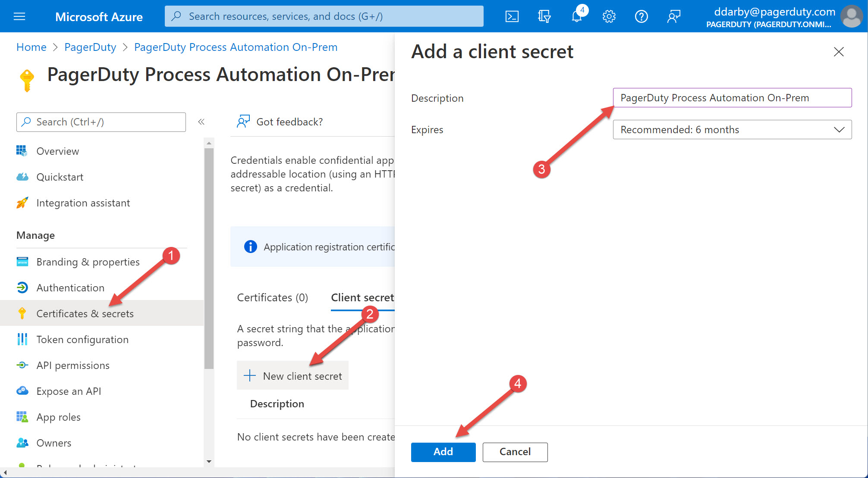Open portal settings gear
This screenshot has width=868, height=478.
click(x=609, y=16)
